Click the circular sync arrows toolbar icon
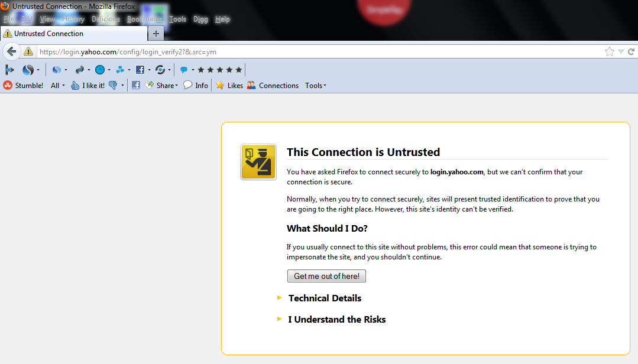This screenshot has width=638, height=364. pos(160,70)
